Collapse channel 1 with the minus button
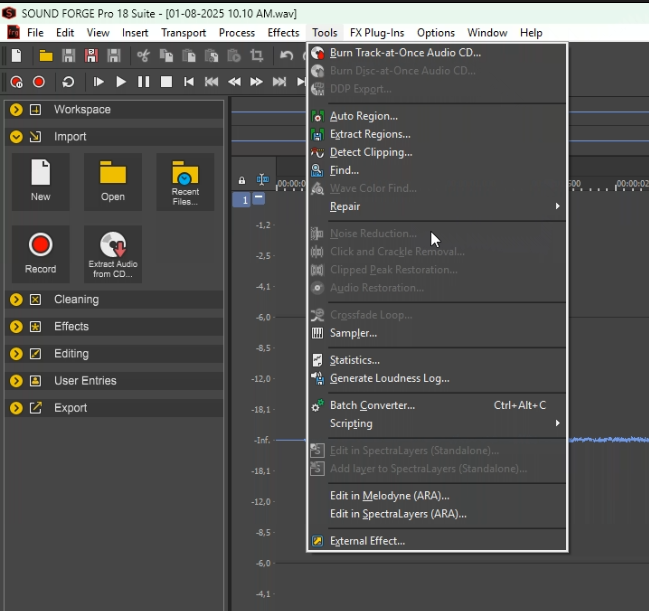Image resolution: width=649 pixels, height=611 pixels. point(259,199)
